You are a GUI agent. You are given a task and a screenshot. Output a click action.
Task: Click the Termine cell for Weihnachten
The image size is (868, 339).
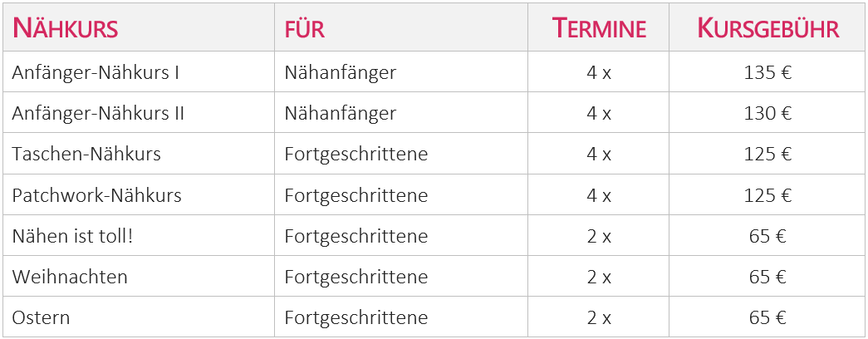(599, 277)
